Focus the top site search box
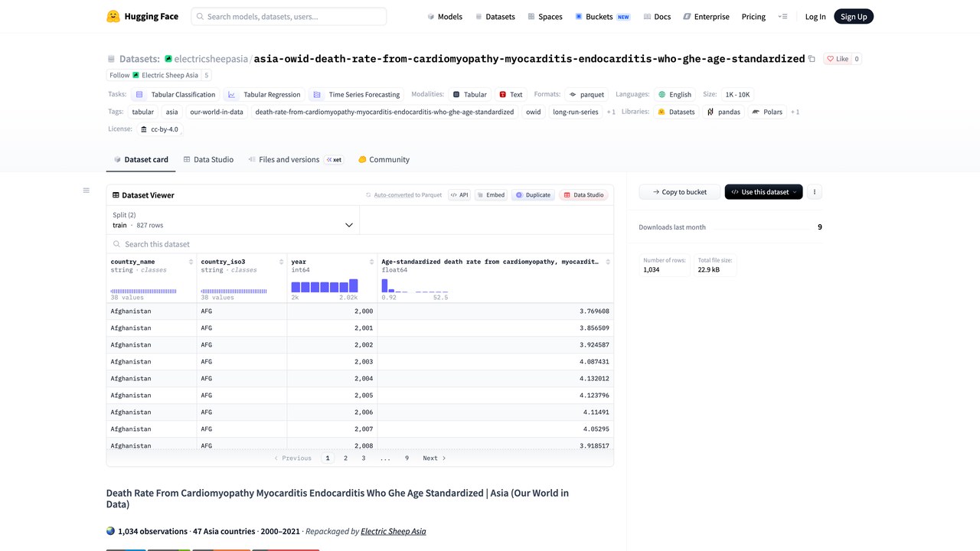The image size is (980, 551). coord(289,16)
